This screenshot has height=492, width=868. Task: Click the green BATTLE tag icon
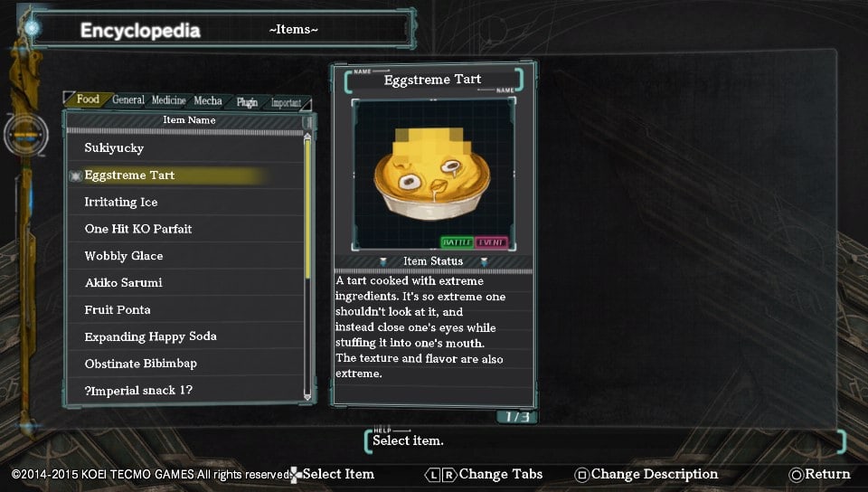[457, 242]
